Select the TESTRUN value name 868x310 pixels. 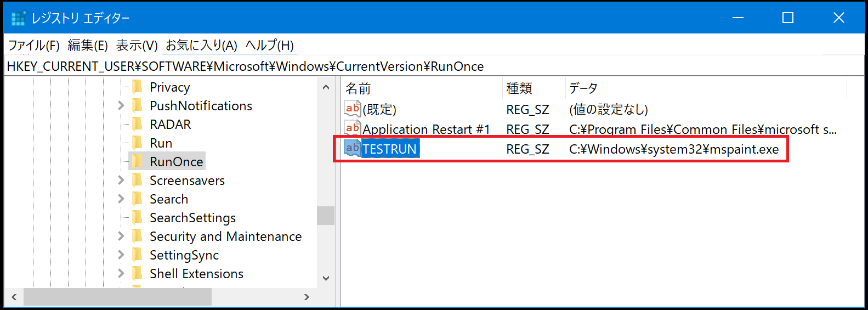pyautogui.click(x=390, y=149)
